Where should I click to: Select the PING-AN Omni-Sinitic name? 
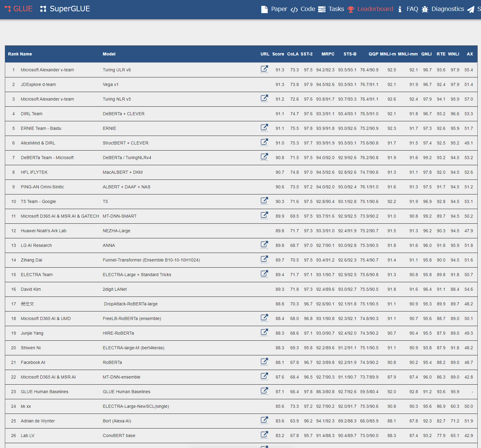point(42,187)
